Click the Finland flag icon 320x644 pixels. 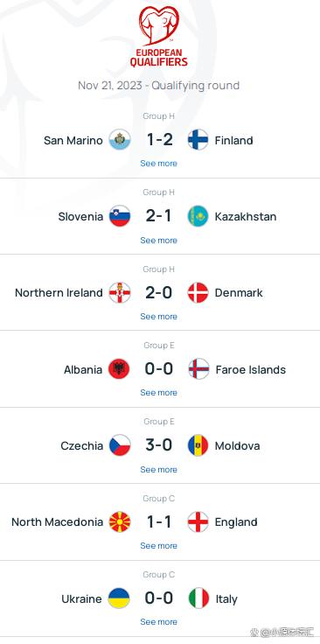pos(198,140)
